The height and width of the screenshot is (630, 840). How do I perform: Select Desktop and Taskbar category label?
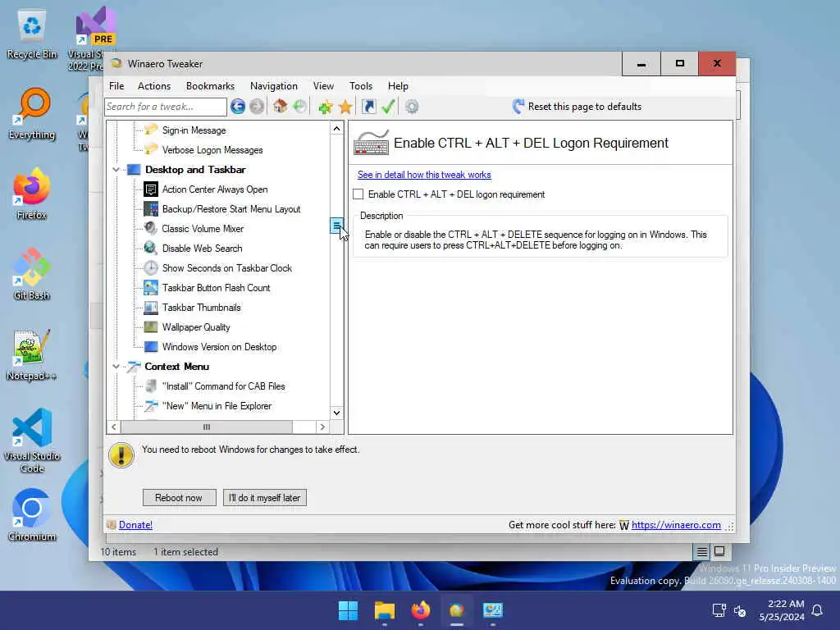coord(195,170)
